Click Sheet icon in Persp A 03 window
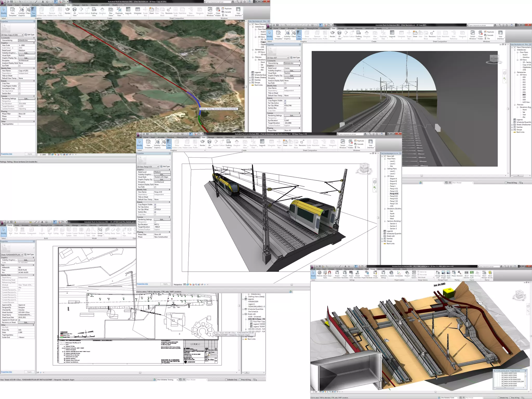The image size is (532, 399). tap(285, 143)
